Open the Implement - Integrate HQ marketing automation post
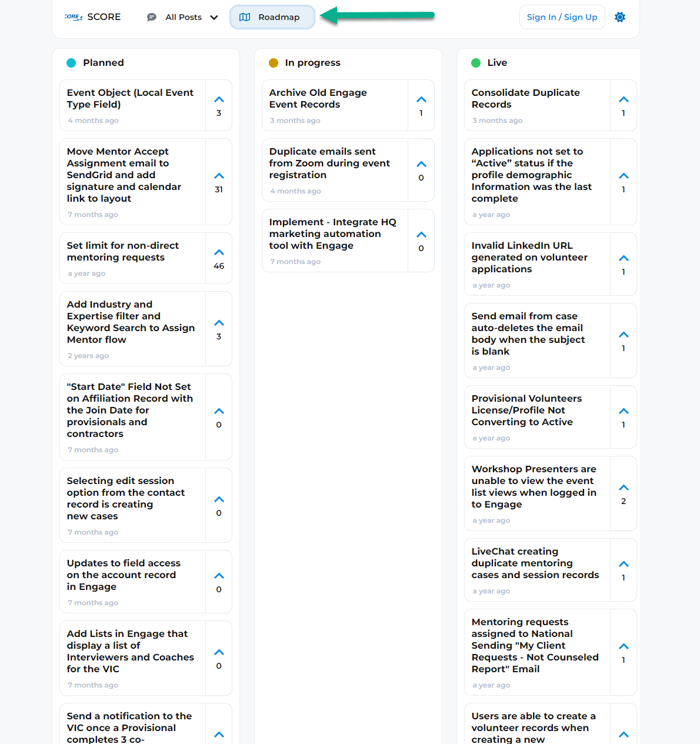700x744 pixels. [x=333, y=233]
